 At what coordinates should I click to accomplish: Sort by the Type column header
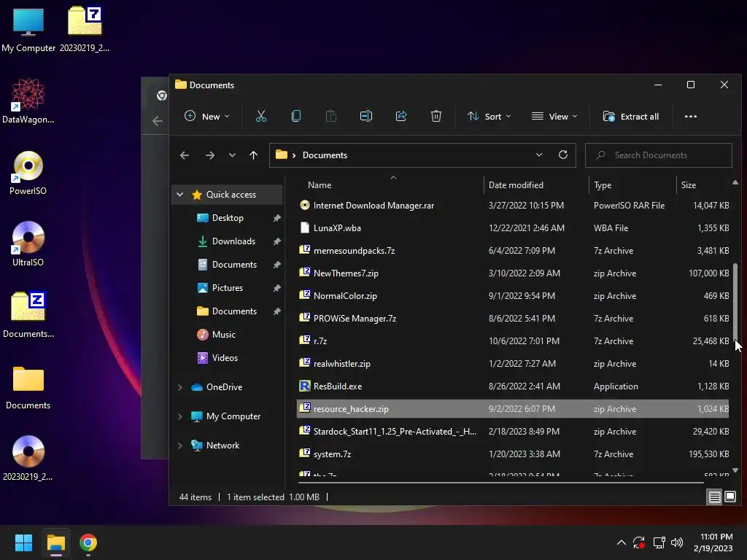pyautogui.click(x=602, y=184)
